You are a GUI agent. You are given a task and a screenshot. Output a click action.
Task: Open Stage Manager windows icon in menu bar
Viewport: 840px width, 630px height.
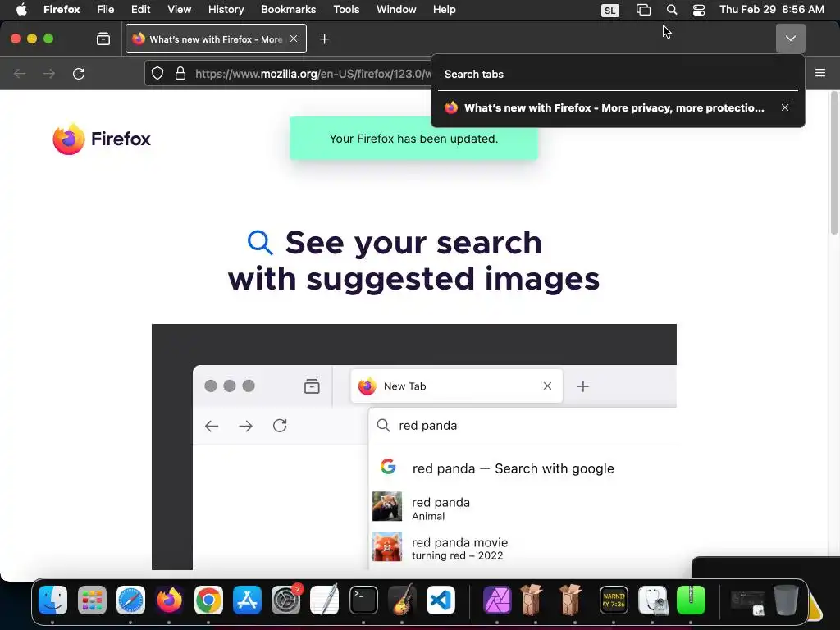(x=643, y=10)
